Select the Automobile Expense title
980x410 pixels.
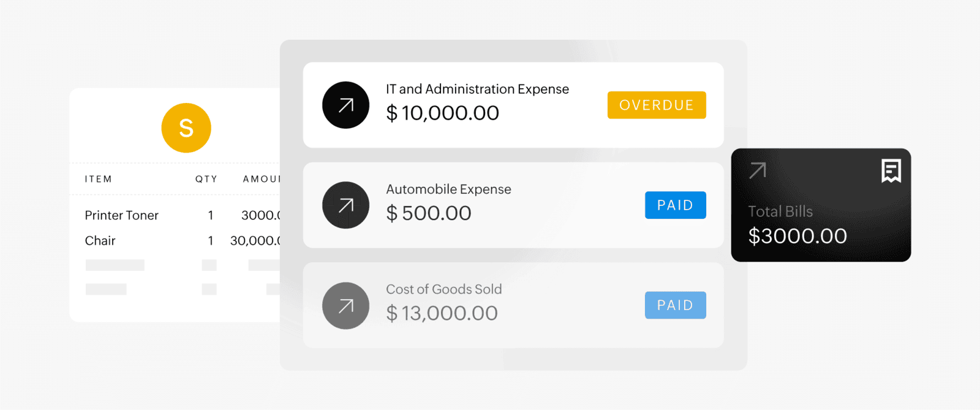tap(448, 189)
